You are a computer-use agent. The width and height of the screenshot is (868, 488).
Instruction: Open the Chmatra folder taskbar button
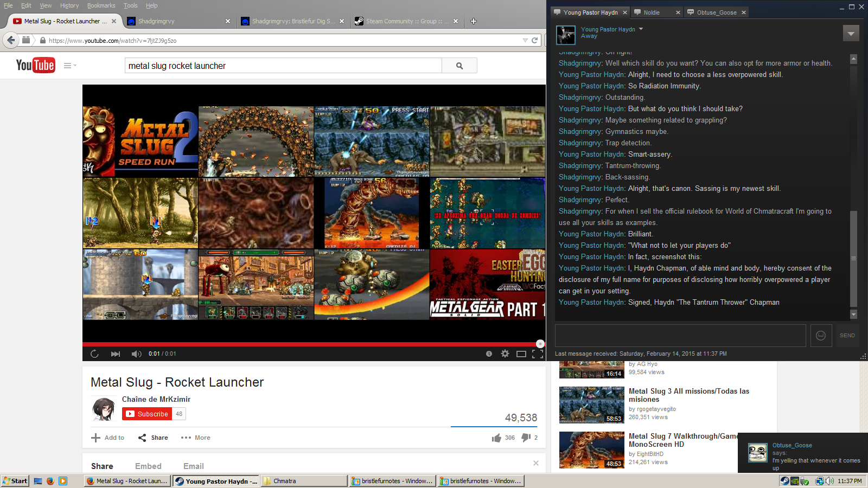pos(304,481)
